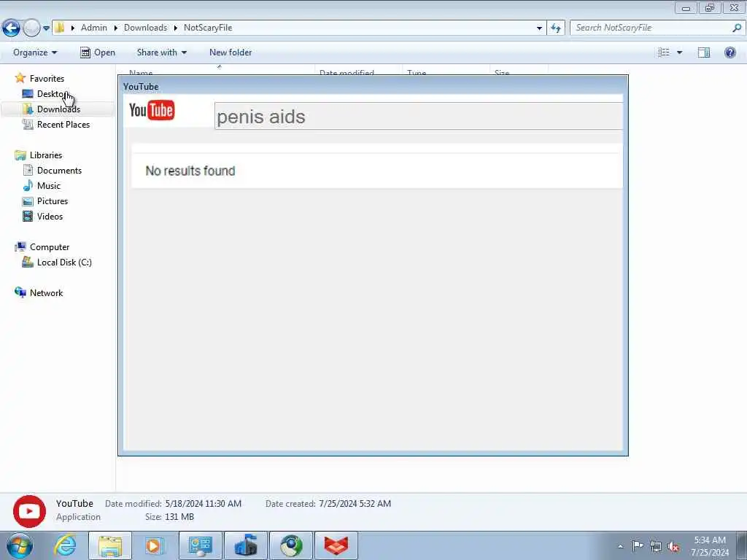The height and width of the screenshot is (560, 747).
Task: Open the recent locations dropdown arrow
Action: [x=46, y=28]
